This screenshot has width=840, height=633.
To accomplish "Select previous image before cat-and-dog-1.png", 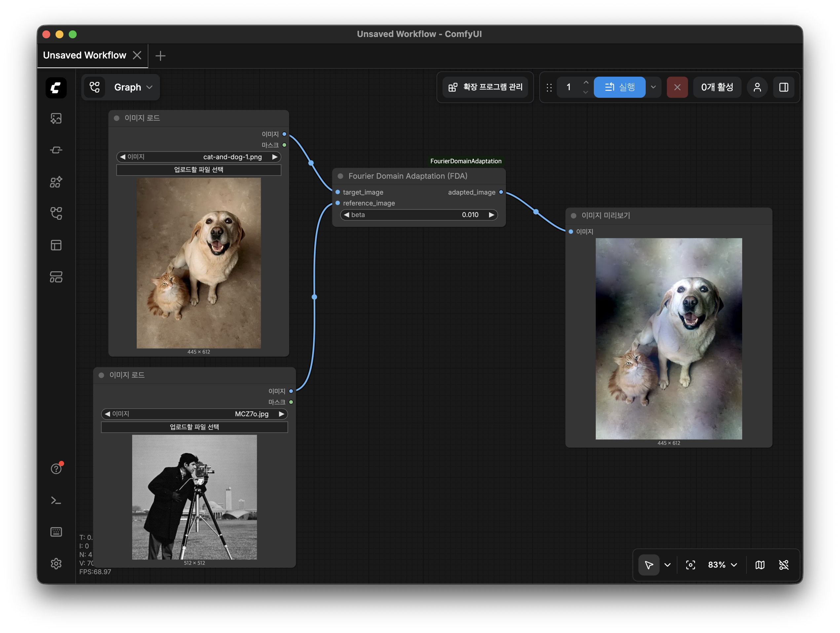I will pos(122,157).
